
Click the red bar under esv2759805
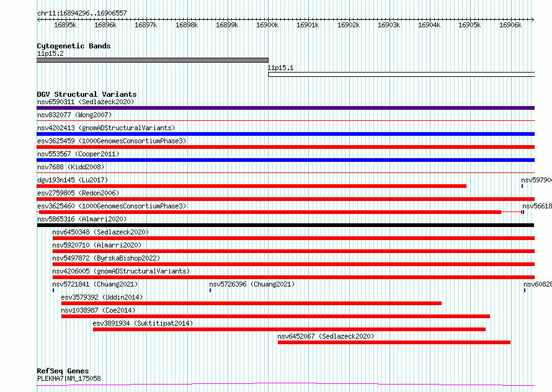pyautogui.click(x=286, y=199)
